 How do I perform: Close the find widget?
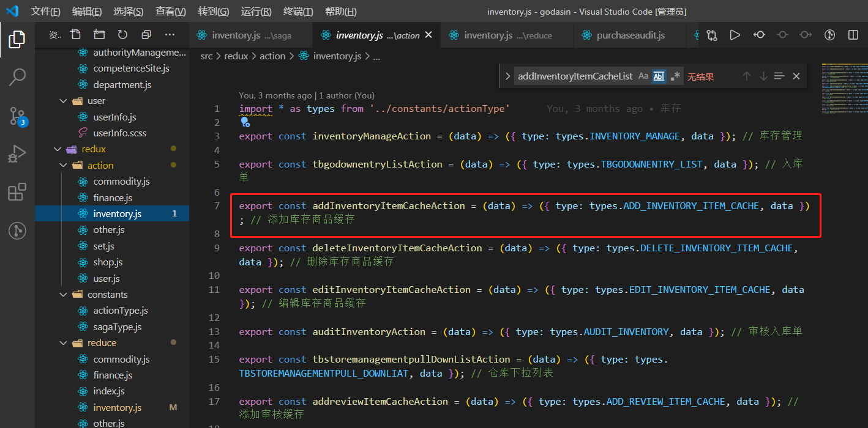pos(796,76)
